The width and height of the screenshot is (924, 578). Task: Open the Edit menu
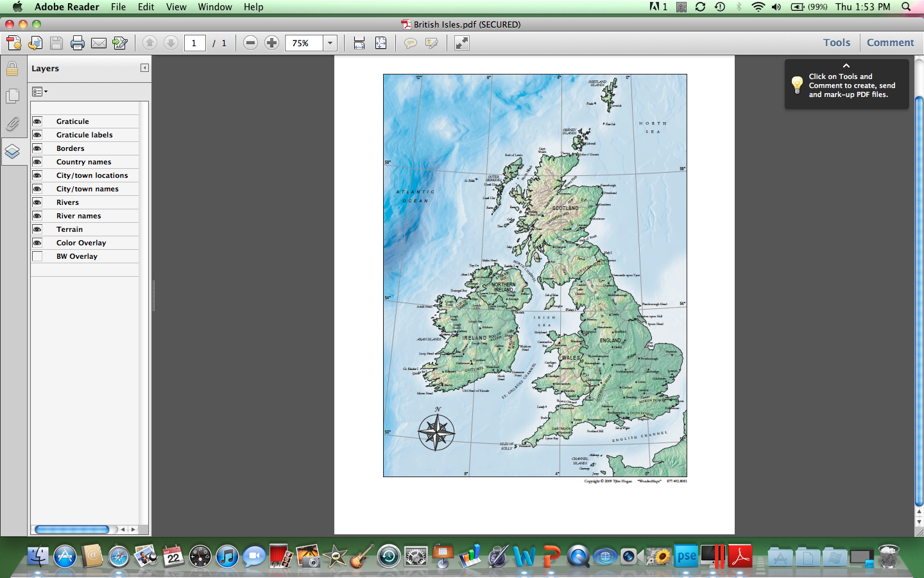146,7
